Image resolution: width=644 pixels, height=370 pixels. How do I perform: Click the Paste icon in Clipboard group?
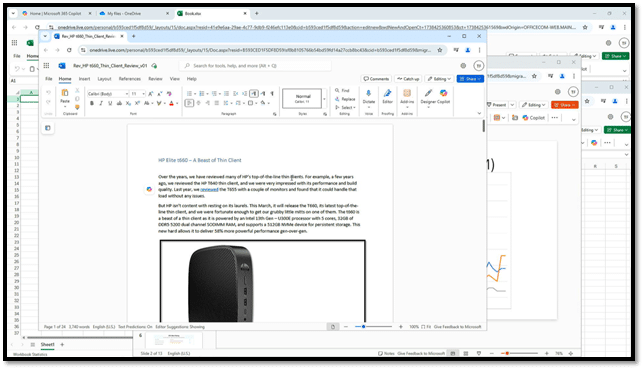point(64,95)
